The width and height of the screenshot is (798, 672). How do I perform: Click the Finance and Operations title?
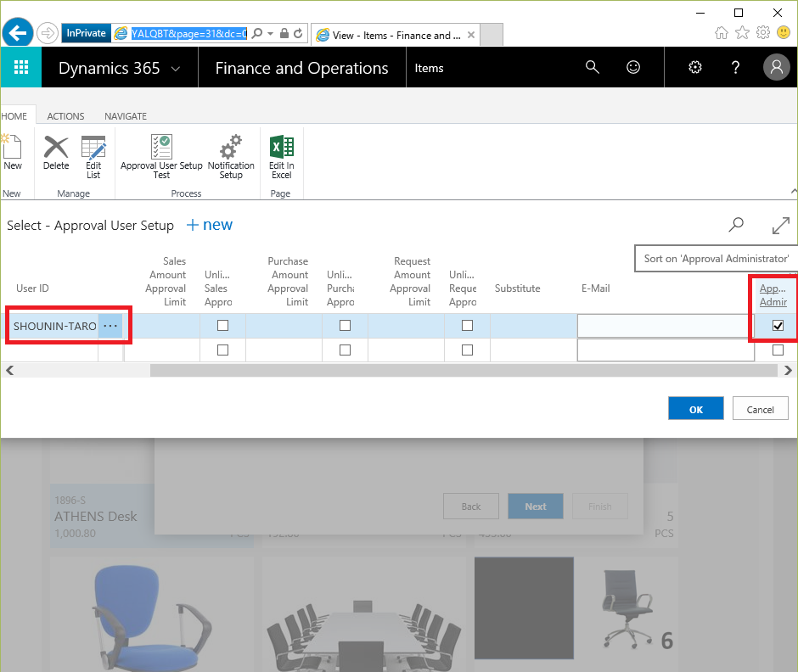pos(301,68)
